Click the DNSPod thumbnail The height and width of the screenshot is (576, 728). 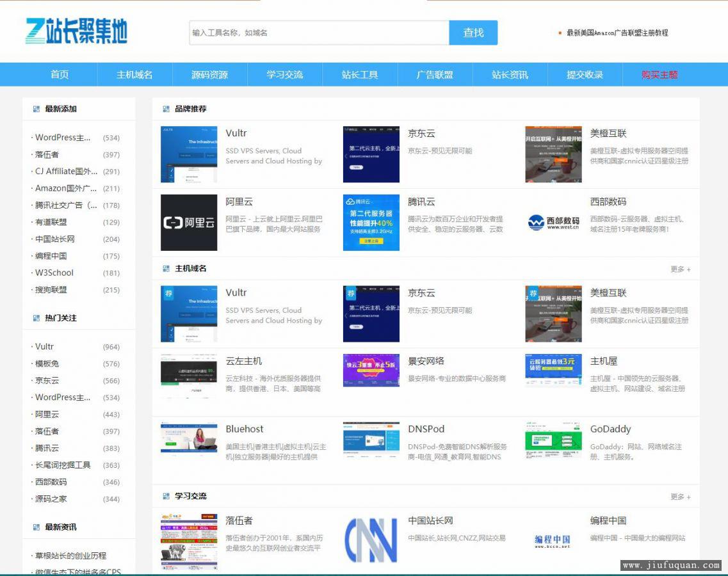point(371,440)
